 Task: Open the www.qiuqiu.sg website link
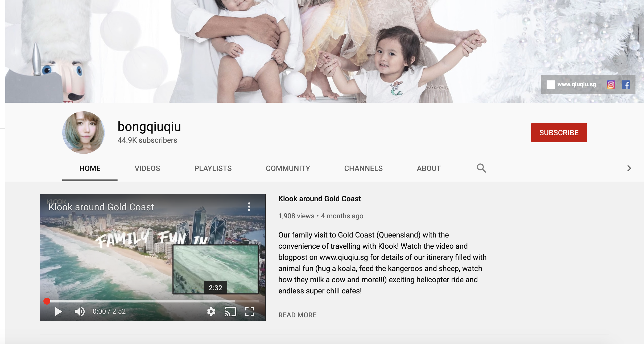[577, 84]
